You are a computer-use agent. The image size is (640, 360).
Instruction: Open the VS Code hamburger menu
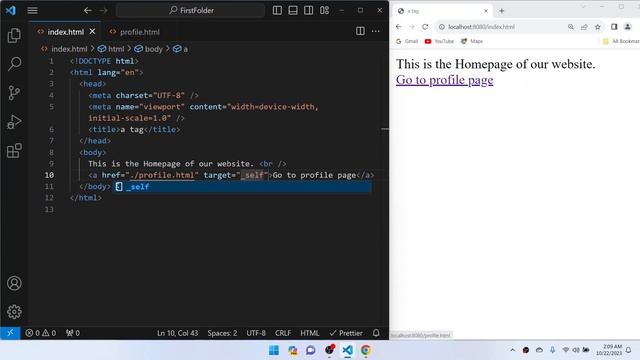coord(32,10)
